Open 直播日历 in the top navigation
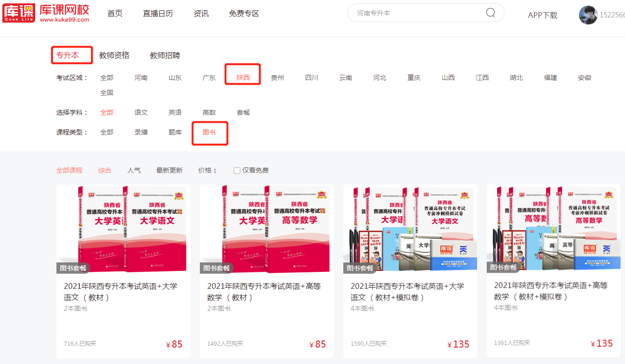This screenshot has width=625, height=364. (158, 14)
